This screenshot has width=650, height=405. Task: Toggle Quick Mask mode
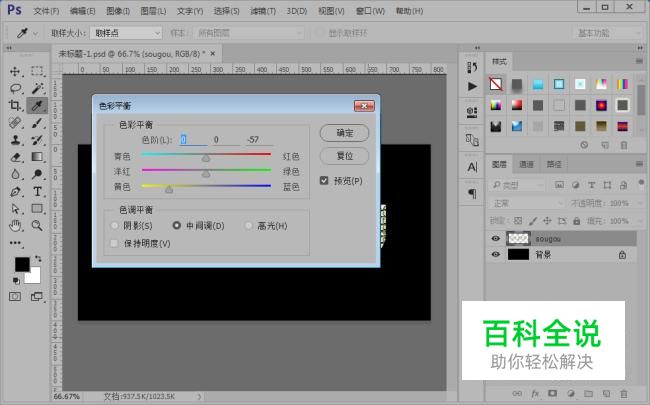click(15, 296)
